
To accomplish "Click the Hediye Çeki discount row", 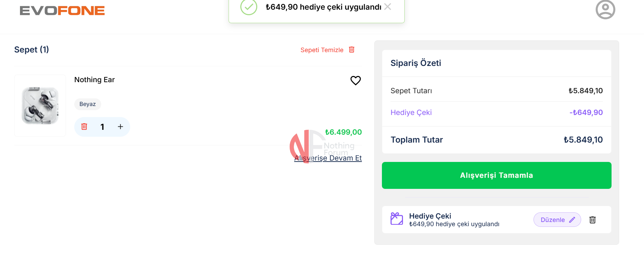I will (x=496, y=113).
